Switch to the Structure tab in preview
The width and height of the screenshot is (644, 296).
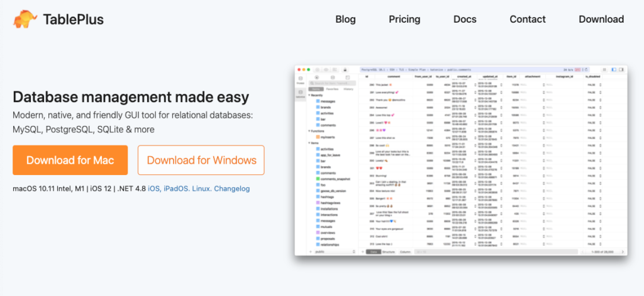click(x=389, y=252)
